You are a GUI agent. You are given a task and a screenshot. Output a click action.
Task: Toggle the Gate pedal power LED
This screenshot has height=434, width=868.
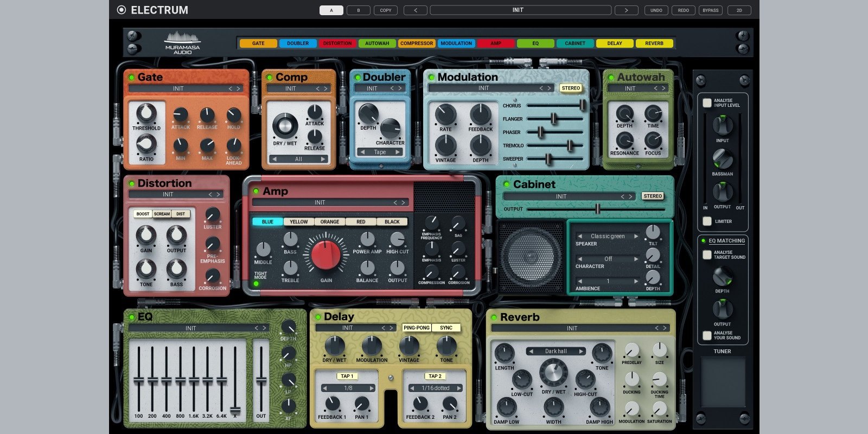click(131, 78)
